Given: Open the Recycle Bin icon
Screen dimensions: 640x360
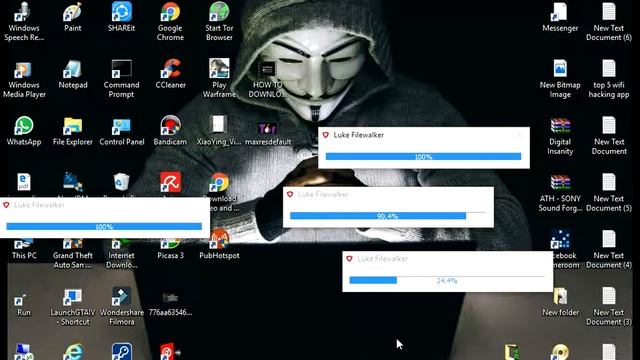Looking at the screenshot, I should tap(121, 183).
